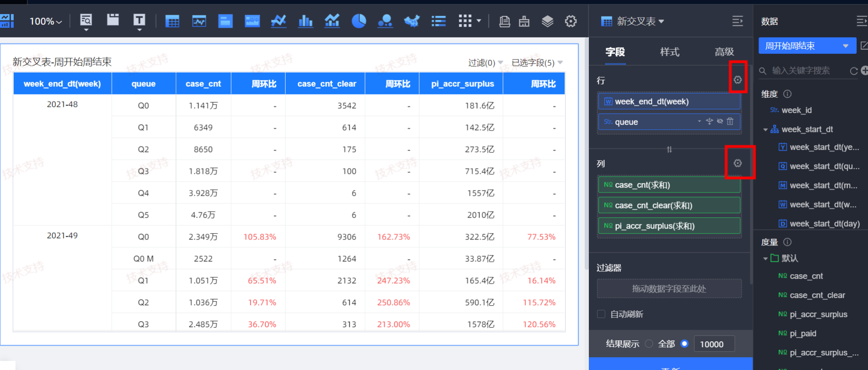The image size is (868, 370).
Task: Open the 周开始周结束 dataset dropdown
Action: (806, 46)
